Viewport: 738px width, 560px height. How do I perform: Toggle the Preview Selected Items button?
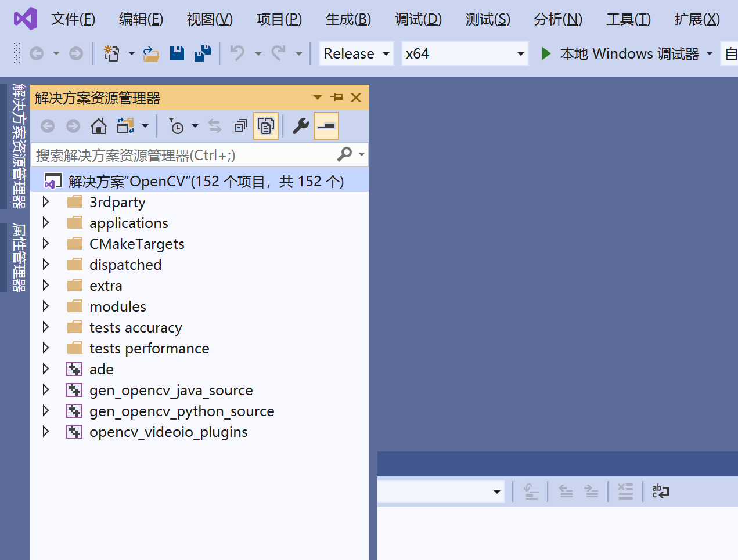click(x=326, y=126)
